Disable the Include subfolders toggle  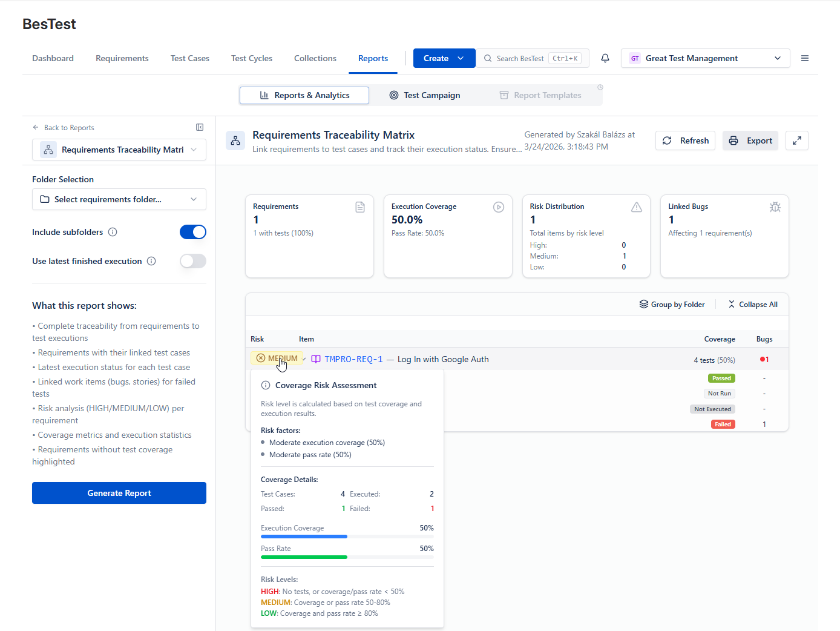193,232
